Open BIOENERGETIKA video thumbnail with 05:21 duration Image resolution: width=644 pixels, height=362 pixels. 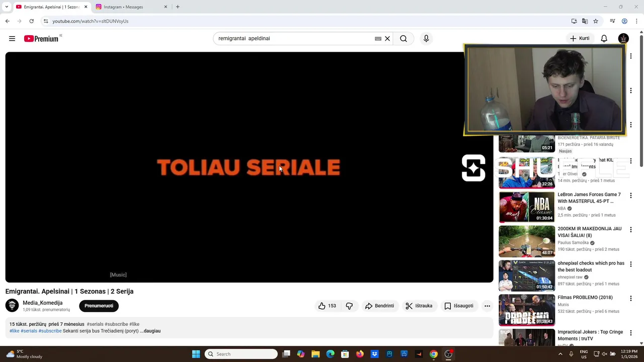click(x=526, y=144)
